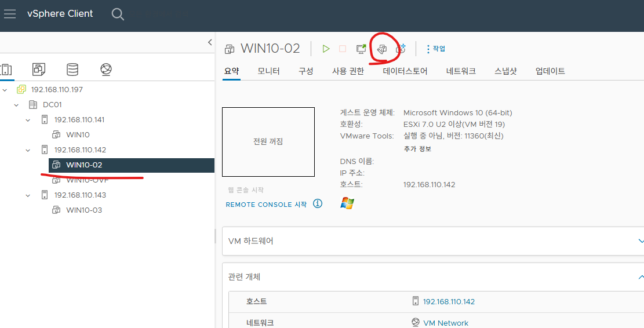Image resolution: width=644 pixels, height=328 pixels.
Task: Click the Windows logo guest OS icon
Action: [x=347, y=203]
